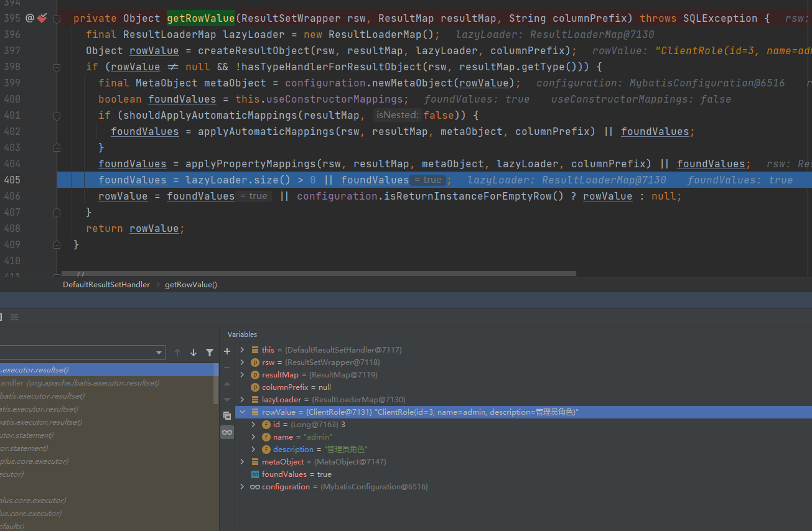Click getRowValue() in the breadcrumb
This screenshot has width=812, height=531.
click(x=191, y=284)
